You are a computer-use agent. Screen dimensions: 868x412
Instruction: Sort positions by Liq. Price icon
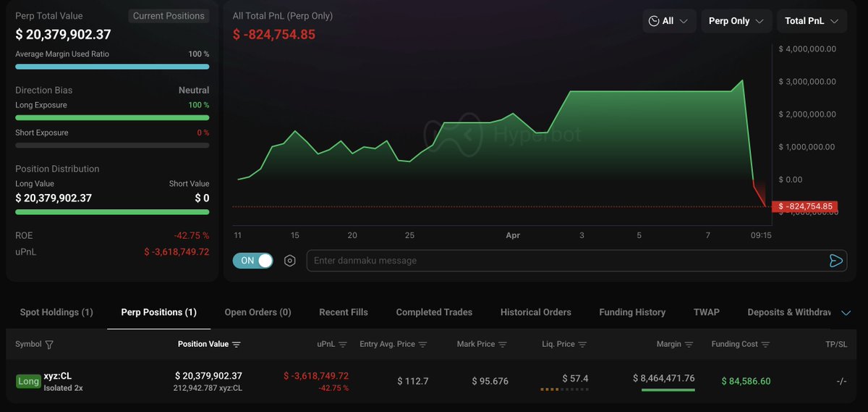pyautogui.click(x=582, y=345)
